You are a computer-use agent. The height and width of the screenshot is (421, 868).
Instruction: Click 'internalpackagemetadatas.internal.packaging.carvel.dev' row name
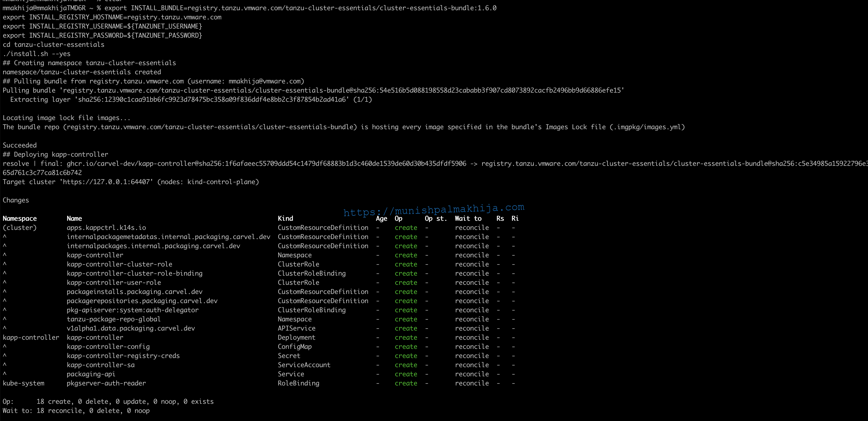[x=169, y=237]
